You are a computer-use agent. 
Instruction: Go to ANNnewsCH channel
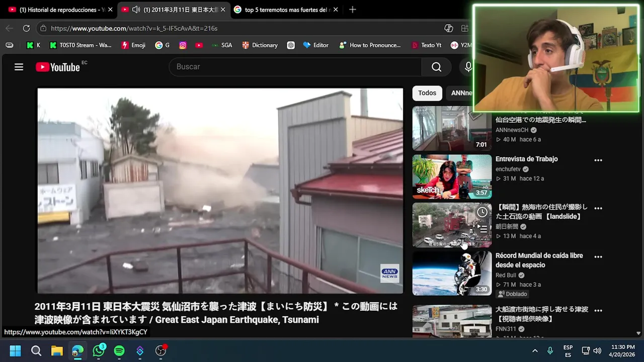tap(512, 130)
